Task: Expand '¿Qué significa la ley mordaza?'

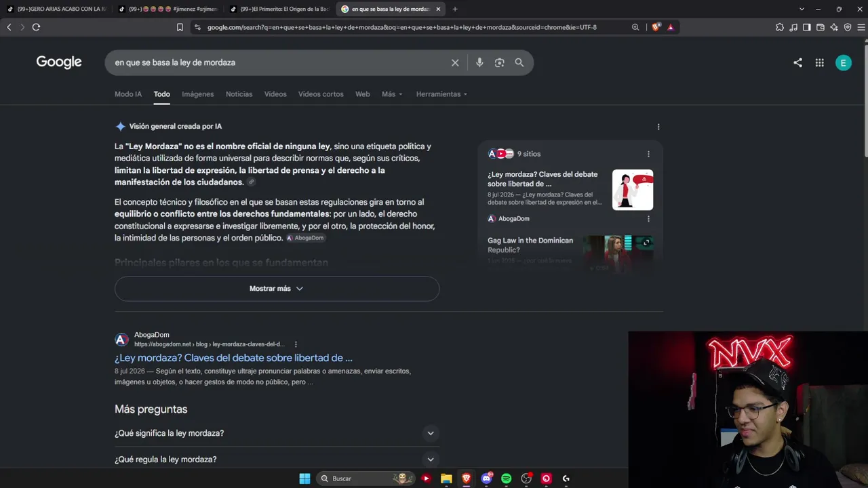Action: pyautogui.click(x=277, y=433)
